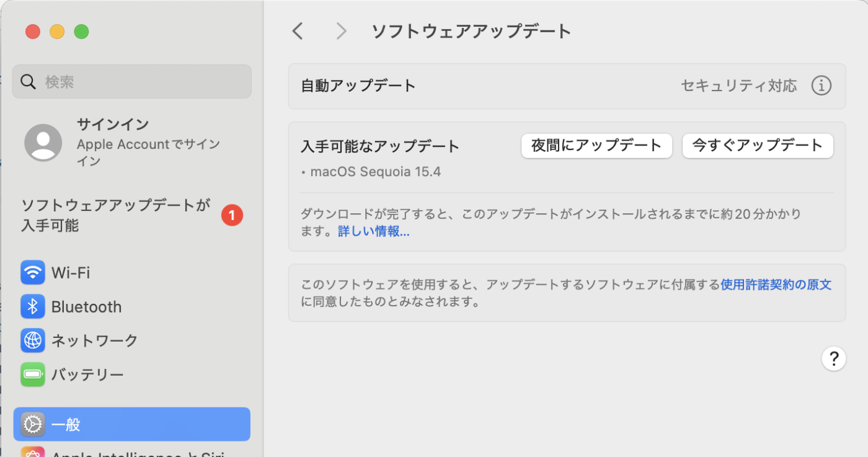The width and height of the screenshot is (868, 457).
Task: Click the セキュリティ対応 text
Action: click(x=739, y=86)
